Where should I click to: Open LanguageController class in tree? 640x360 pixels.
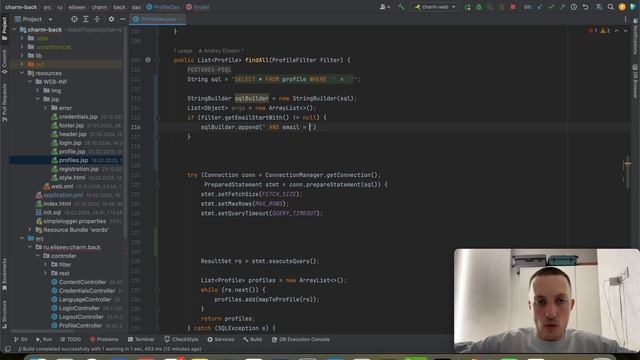pyautogui.click(x=84, y=299)
